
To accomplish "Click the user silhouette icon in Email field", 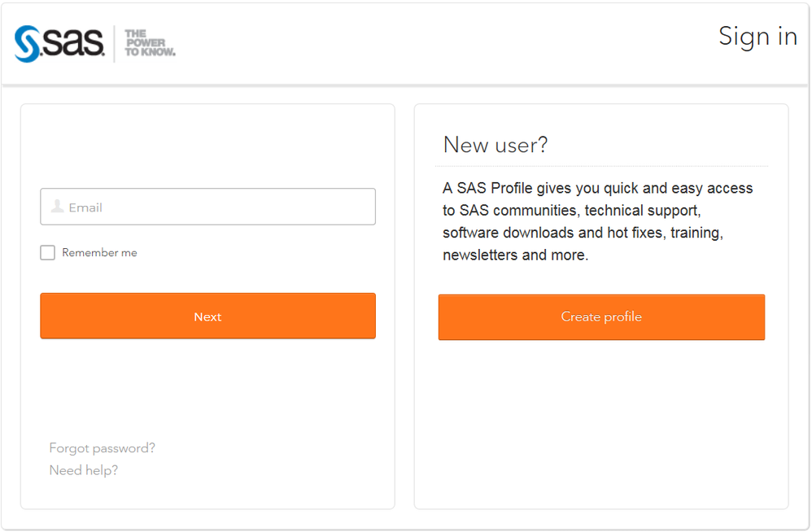I will tap(57, 207).
